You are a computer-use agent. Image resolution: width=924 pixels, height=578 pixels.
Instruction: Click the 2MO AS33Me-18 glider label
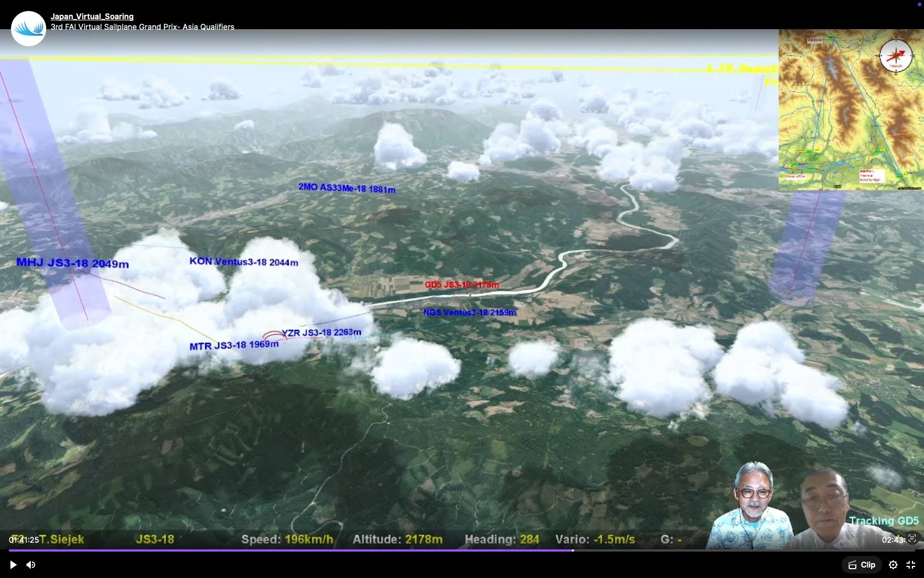[x=346, y=188]
